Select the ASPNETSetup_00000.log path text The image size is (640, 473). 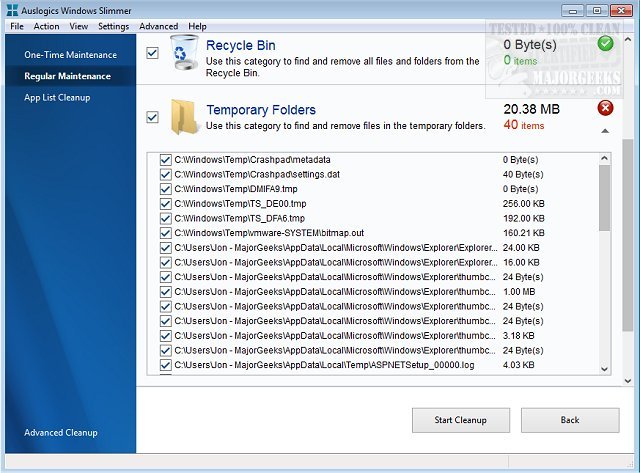pos(324,365)
